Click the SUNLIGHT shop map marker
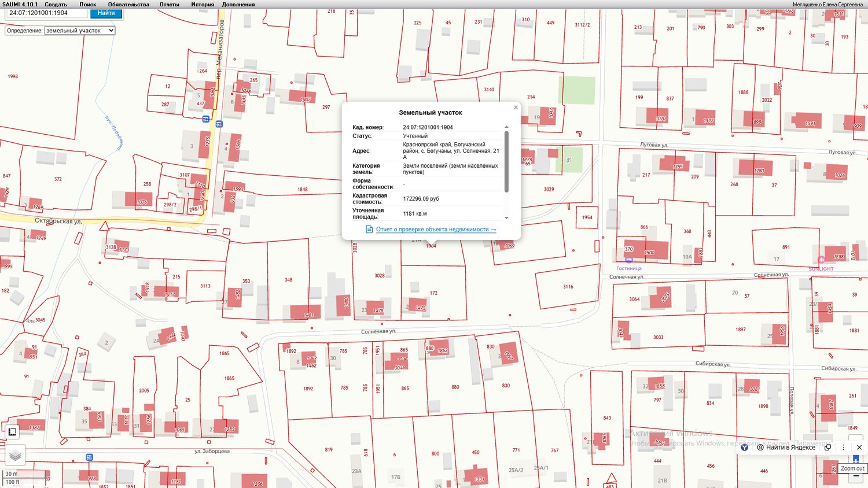The height and width of the screenshot is (488, 868). (821, 260)
